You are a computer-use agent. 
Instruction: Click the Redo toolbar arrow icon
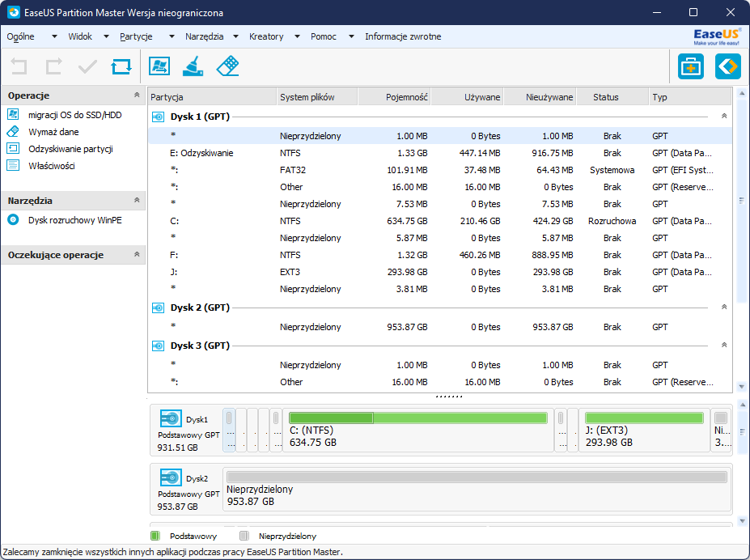54,66
